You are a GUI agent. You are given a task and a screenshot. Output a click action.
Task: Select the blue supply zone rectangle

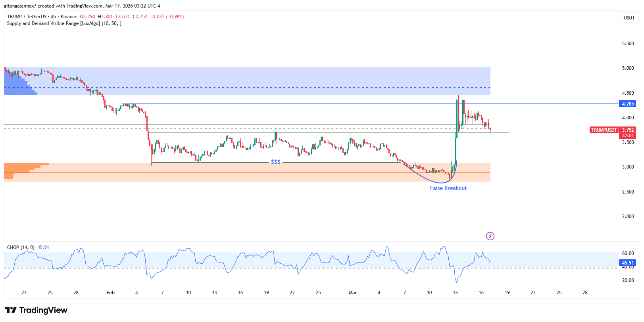click(x=278, y=75)
